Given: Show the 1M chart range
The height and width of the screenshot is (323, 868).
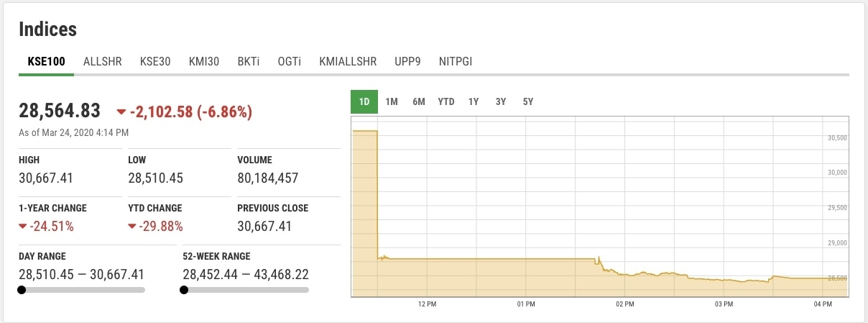Looking at the screenshot, I should click(392, 101).
